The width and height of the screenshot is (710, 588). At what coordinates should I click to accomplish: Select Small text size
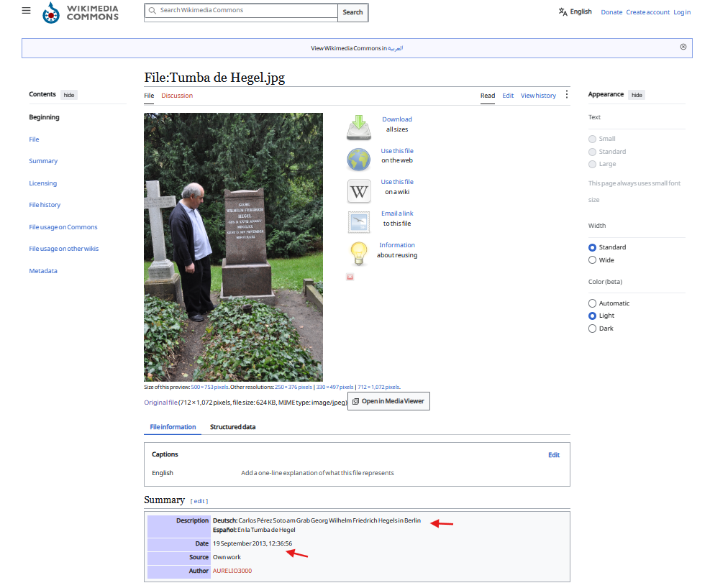(x=592, y=139)
